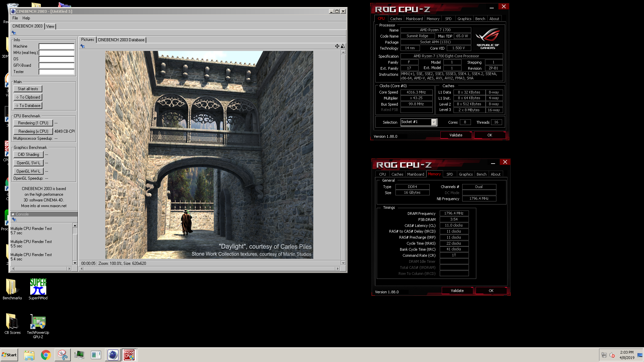Click the network tray icon

pos(604,355)
